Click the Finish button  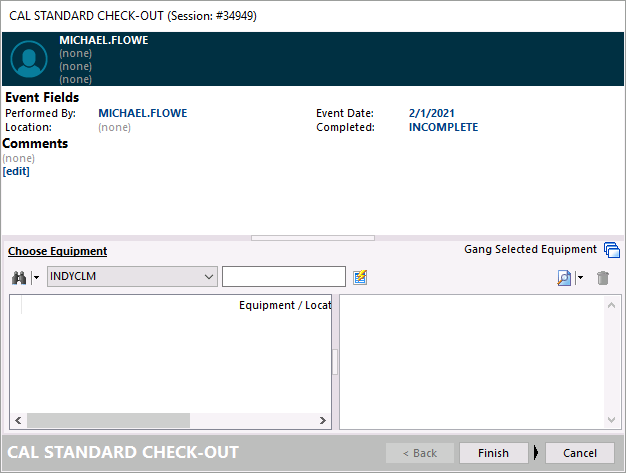pos(493,453)
